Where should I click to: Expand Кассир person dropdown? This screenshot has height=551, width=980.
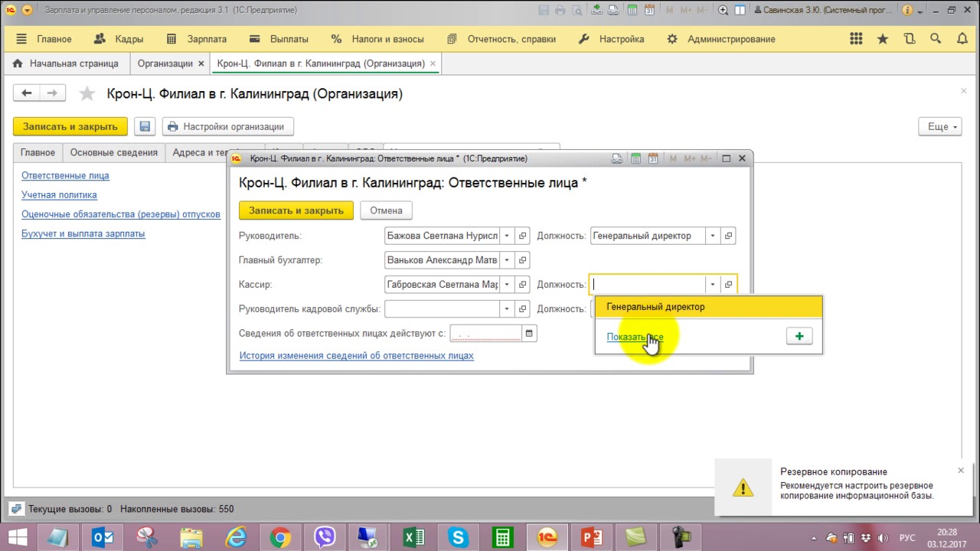507,285
